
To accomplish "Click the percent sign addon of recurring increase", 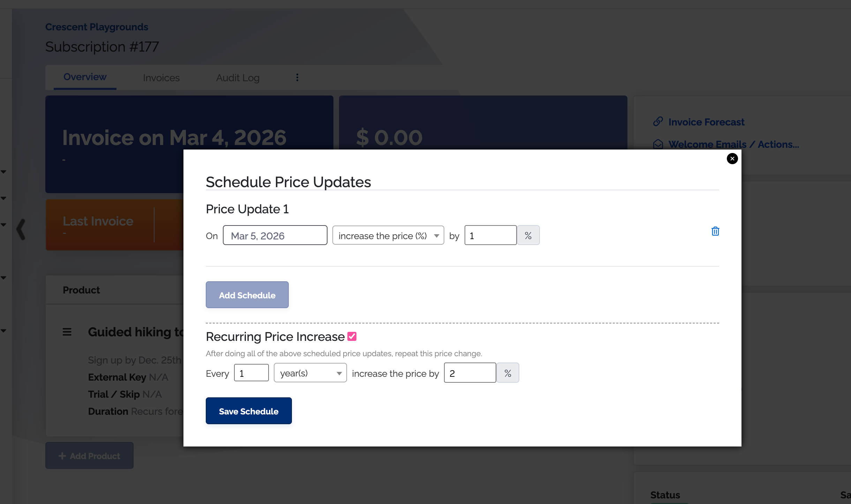I will click(x=507, y=373).
